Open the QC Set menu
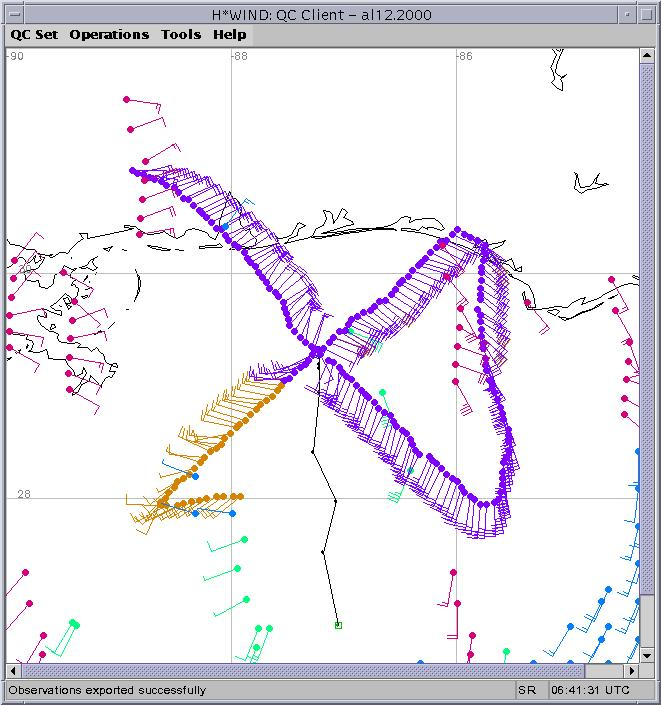 (x=34, y=34)
